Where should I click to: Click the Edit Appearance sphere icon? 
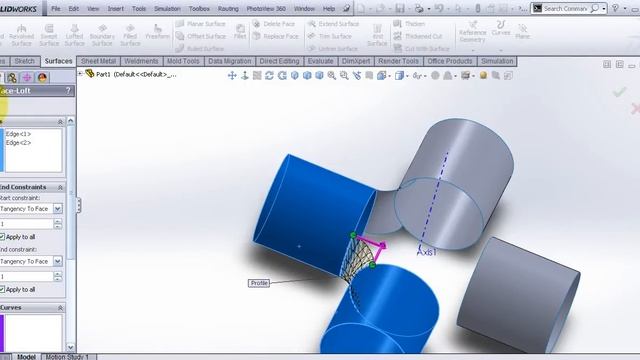click(435, 76)
